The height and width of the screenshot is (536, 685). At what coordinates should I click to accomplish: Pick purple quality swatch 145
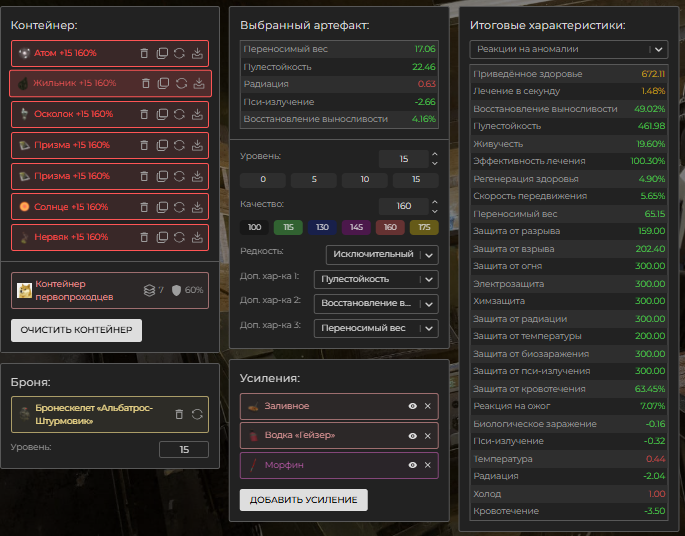click(356, 228)
